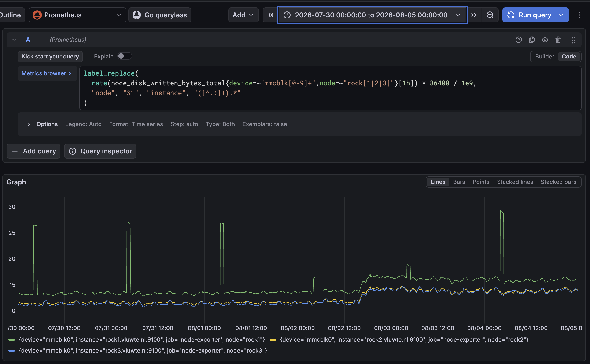Open Run query interval dropdown arrow
This screenshot has height=364, width=590.
[x=561, y=15]
